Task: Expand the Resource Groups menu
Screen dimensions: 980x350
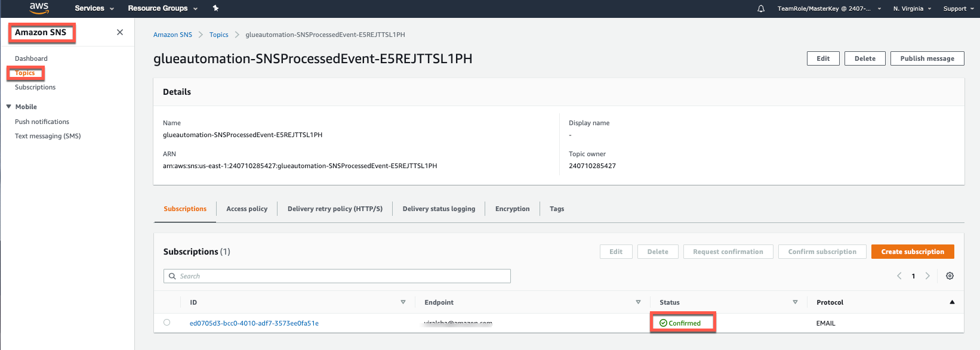Action: (x=163, y=8)
